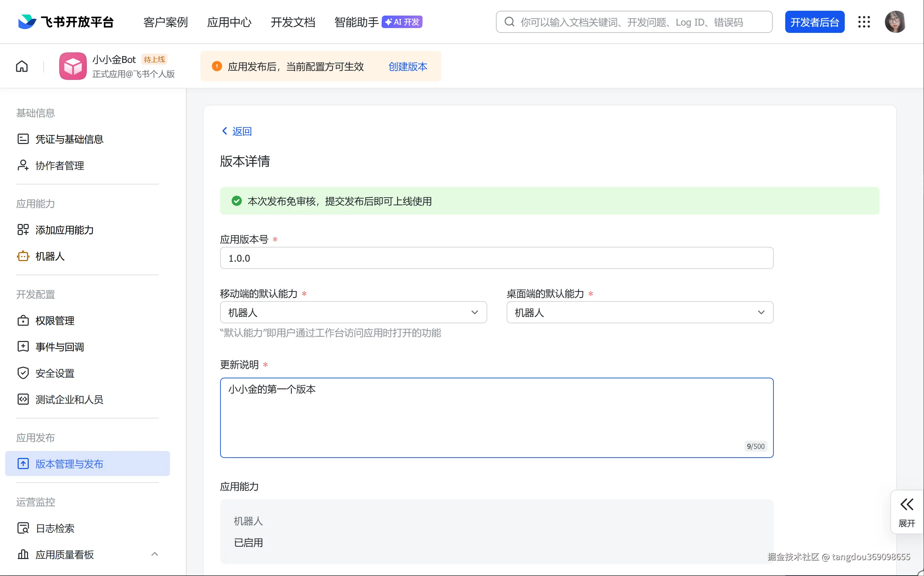
Task: Open 安全设置 in sidebar
Action: point(54,373)
